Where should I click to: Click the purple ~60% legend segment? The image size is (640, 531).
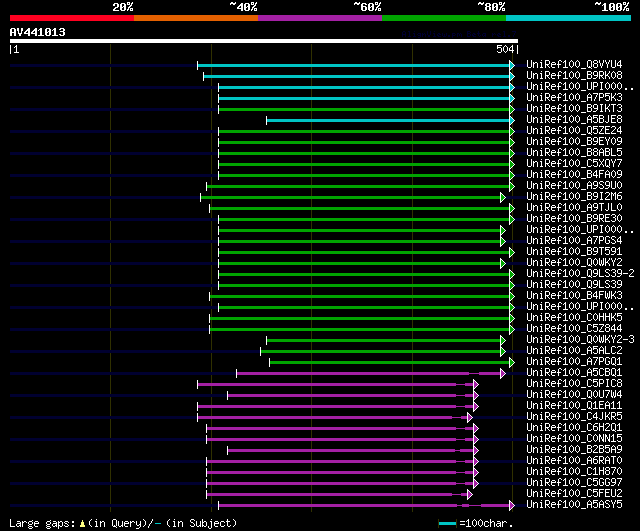pyautogui.click(x=320, y=18)
